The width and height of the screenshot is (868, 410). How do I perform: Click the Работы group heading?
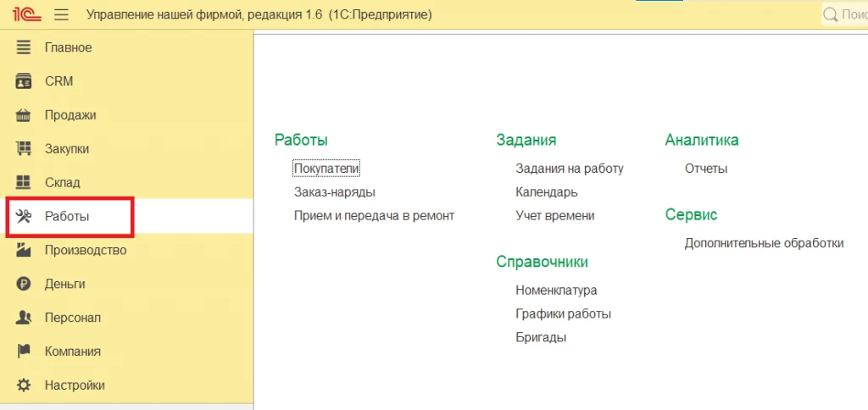(301, 140)
